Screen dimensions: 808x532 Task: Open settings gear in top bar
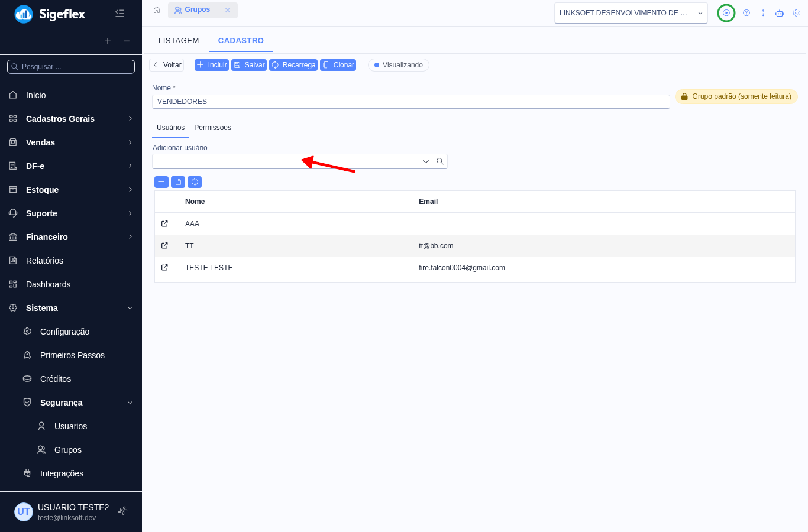pyautogui.click(x=796, y=13)
